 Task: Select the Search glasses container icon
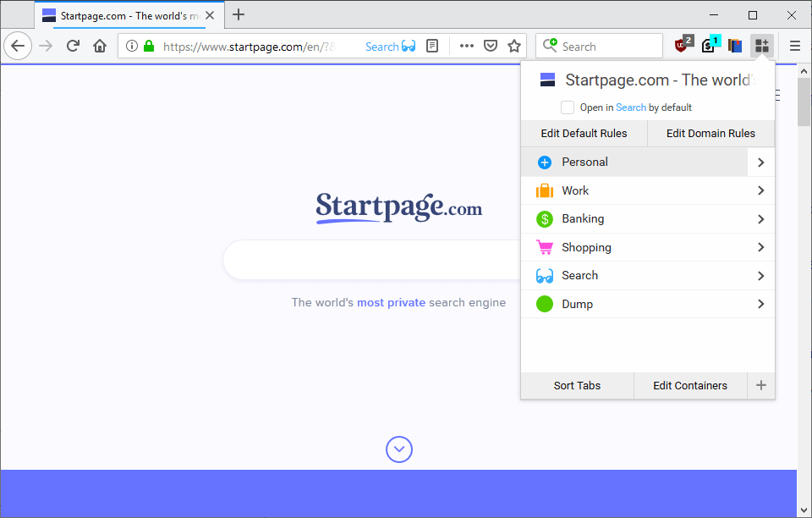coord(544,276)
